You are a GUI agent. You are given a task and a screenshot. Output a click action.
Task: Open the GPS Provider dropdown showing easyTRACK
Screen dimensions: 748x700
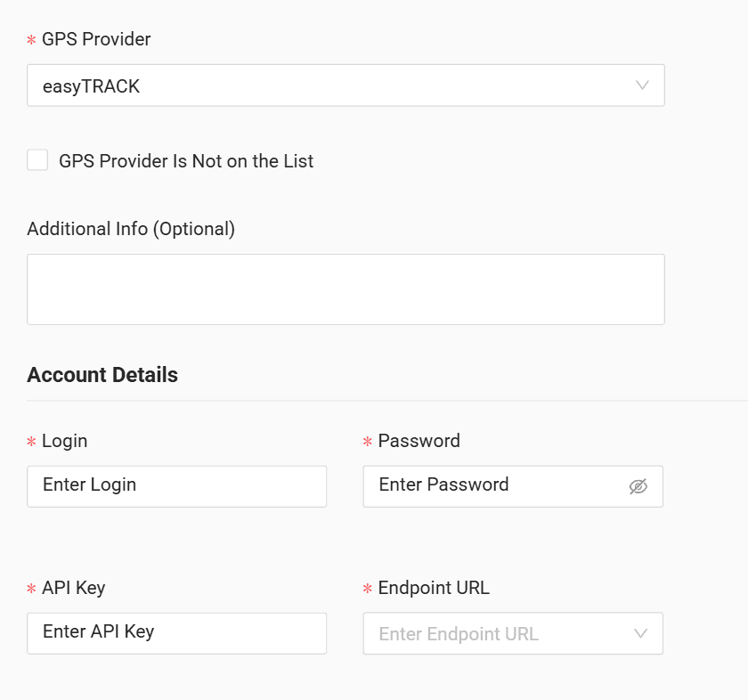(346, 85)
